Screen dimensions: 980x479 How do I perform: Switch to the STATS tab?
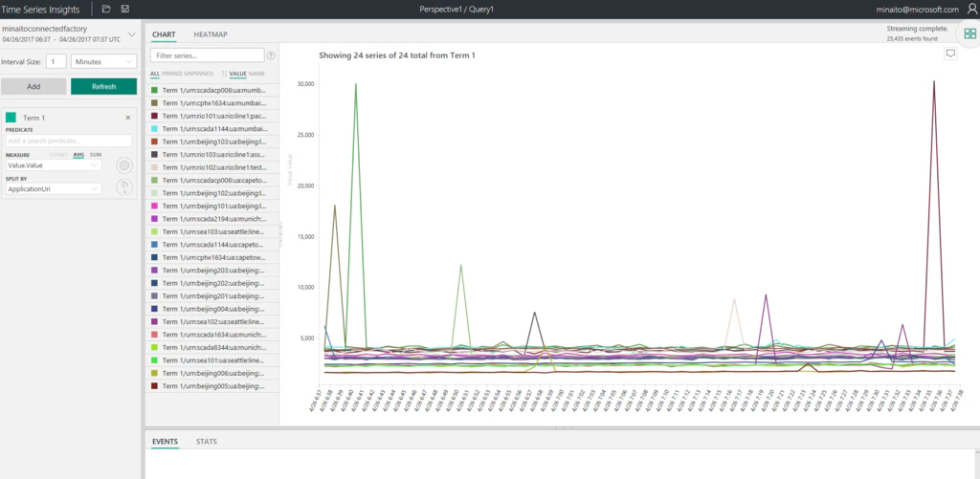207,442
